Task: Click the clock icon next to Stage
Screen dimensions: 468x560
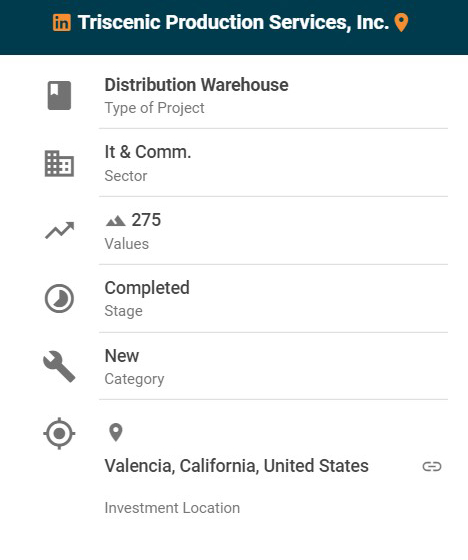Action: (59, 298)
